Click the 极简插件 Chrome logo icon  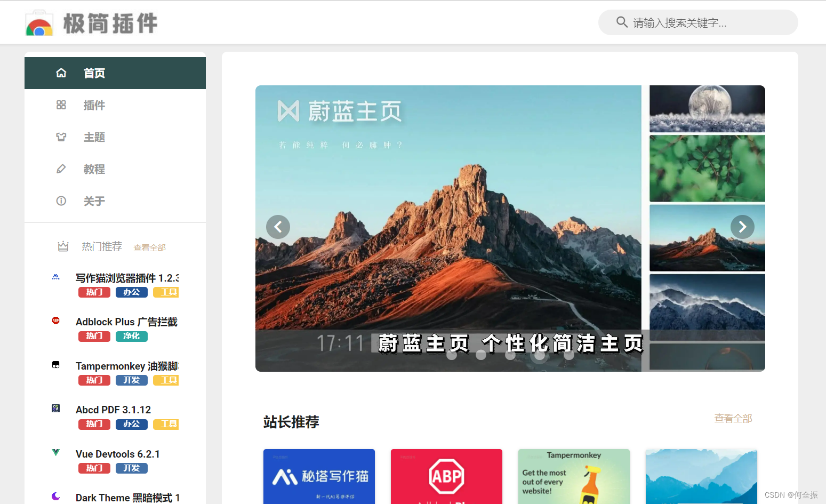[39, 23]
